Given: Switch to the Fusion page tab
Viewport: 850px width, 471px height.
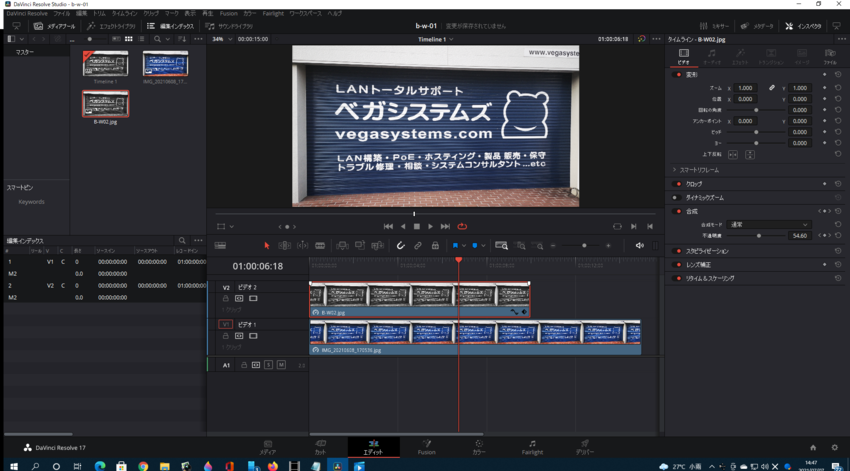Looking at the screenshot, I should [x=426, y=447].
